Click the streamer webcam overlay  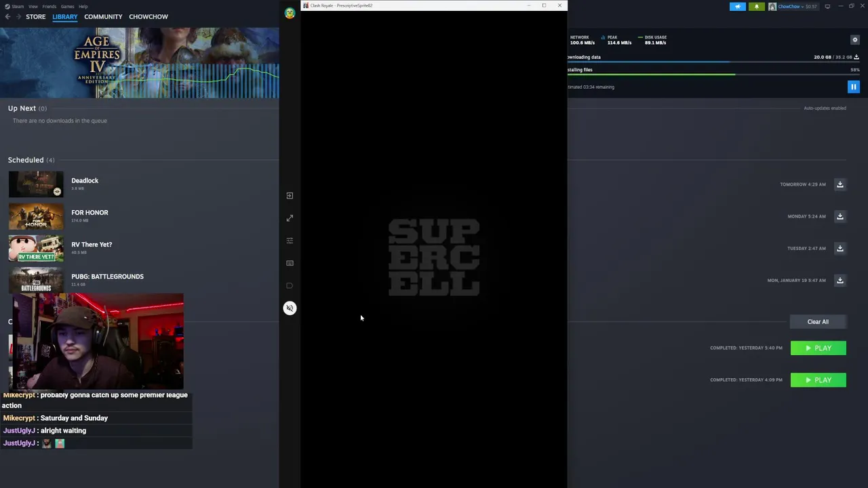coord(98,342)
